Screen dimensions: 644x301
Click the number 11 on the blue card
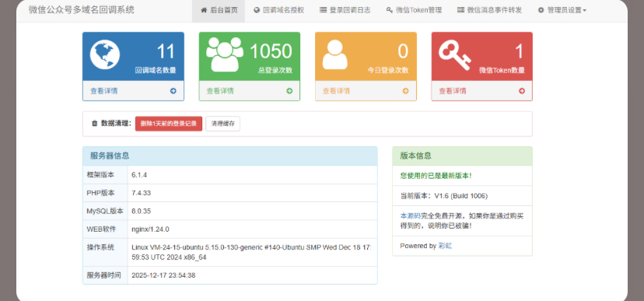click(x=166, y=52)
